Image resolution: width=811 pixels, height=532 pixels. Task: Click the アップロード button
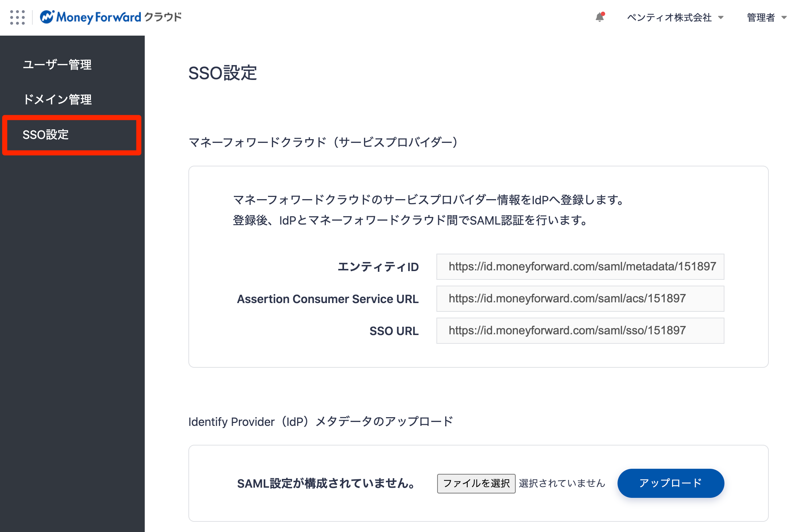(671, 483)
